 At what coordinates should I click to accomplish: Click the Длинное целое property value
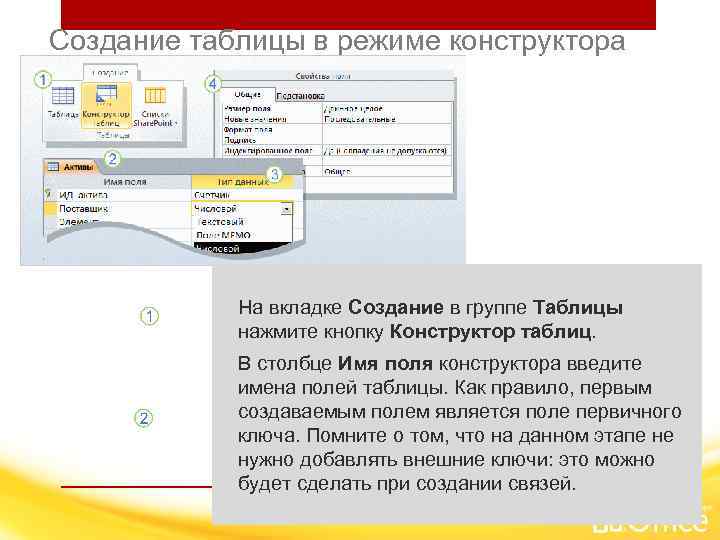[x=353, y=109]
